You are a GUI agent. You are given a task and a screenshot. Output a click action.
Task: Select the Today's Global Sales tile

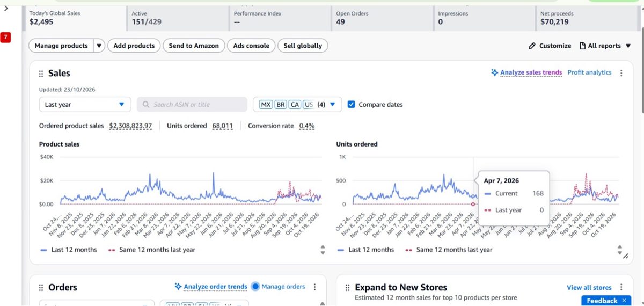75,18
